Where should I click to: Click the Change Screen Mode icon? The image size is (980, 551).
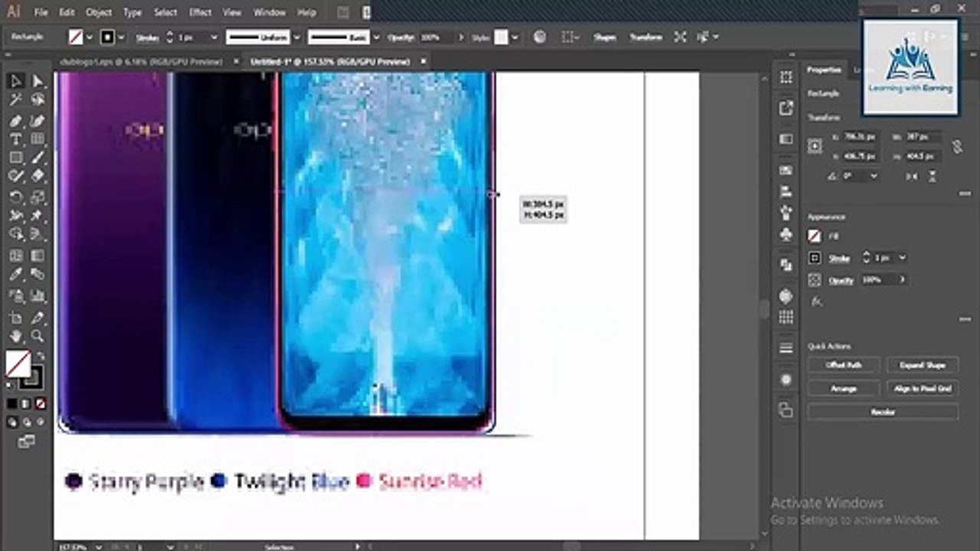27,442
